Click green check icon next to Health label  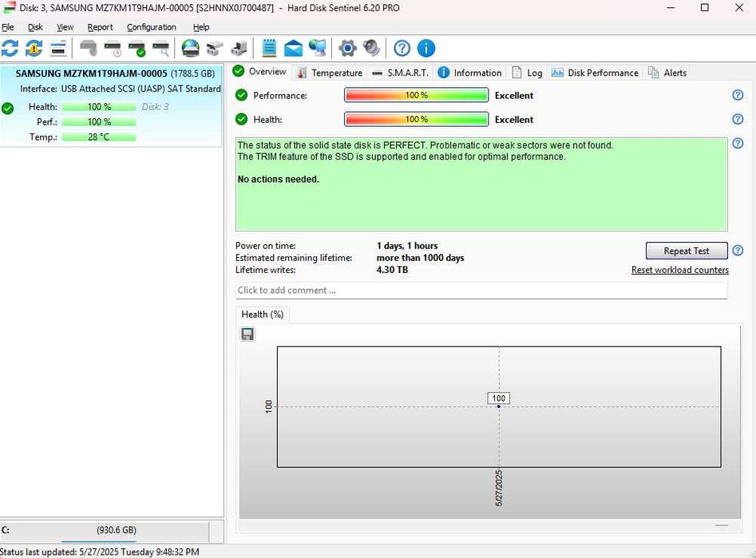[241, 119]
